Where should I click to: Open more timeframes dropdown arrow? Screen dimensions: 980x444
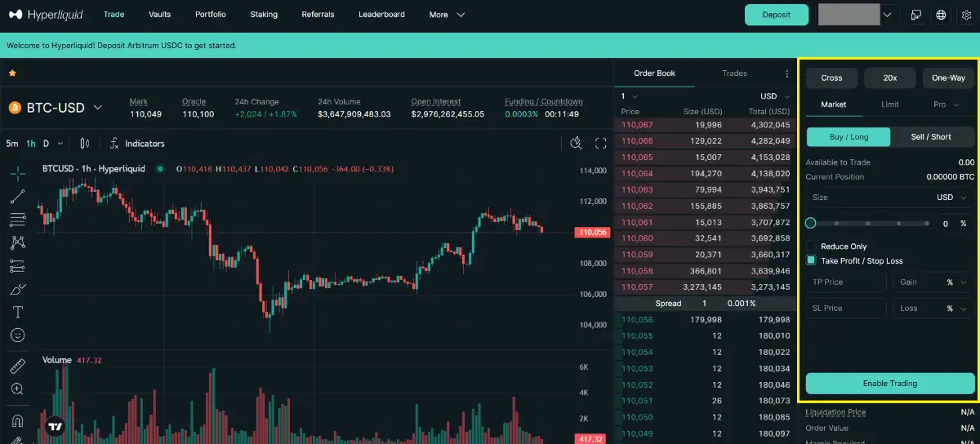(x=60, y=144)
